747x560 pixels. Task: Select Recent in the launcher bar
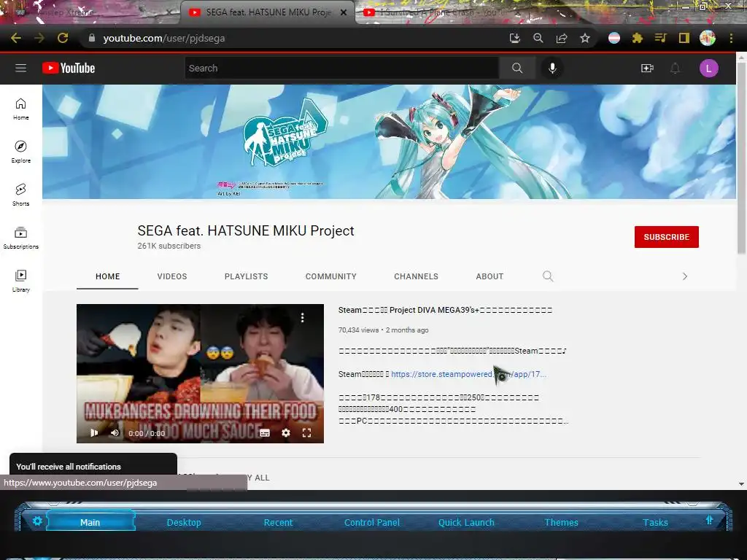click(x=278, y=522)
